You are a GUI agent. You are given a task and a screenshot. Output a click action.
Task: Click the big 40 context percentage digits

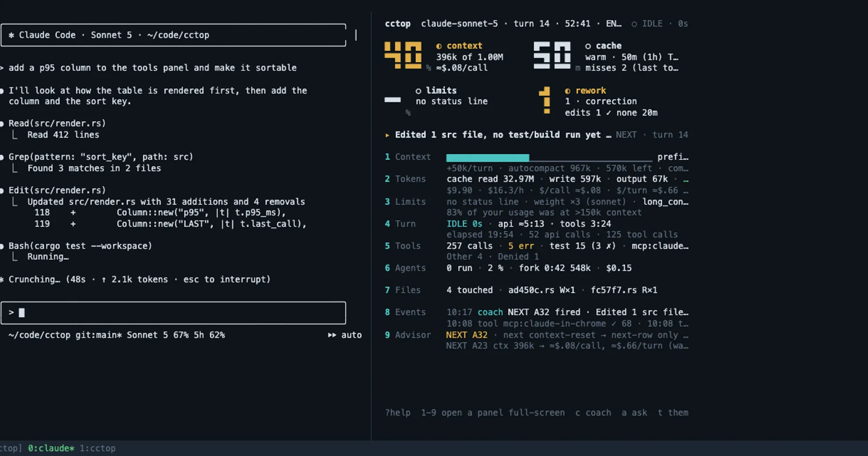[403, 55]
